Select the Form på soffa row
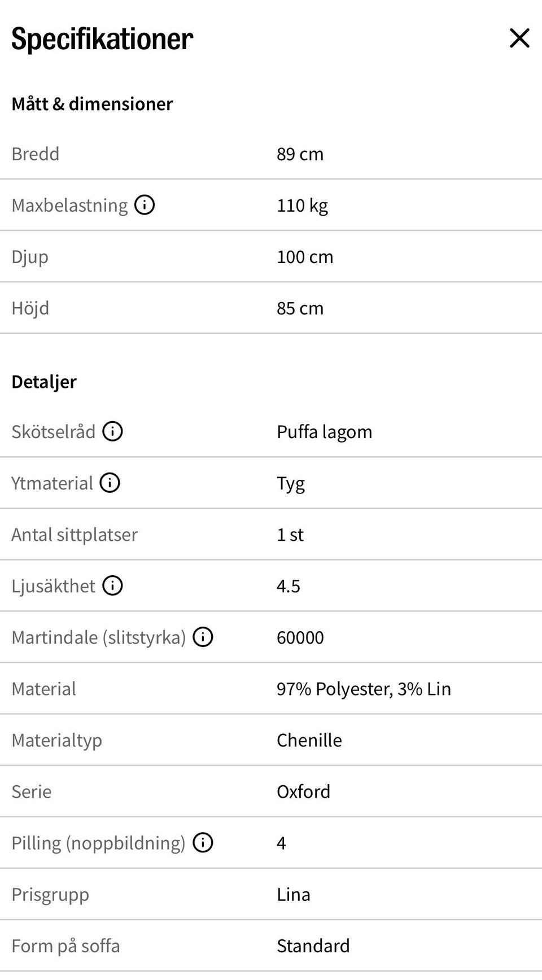The image size is (542, 980). pos(271,946)
